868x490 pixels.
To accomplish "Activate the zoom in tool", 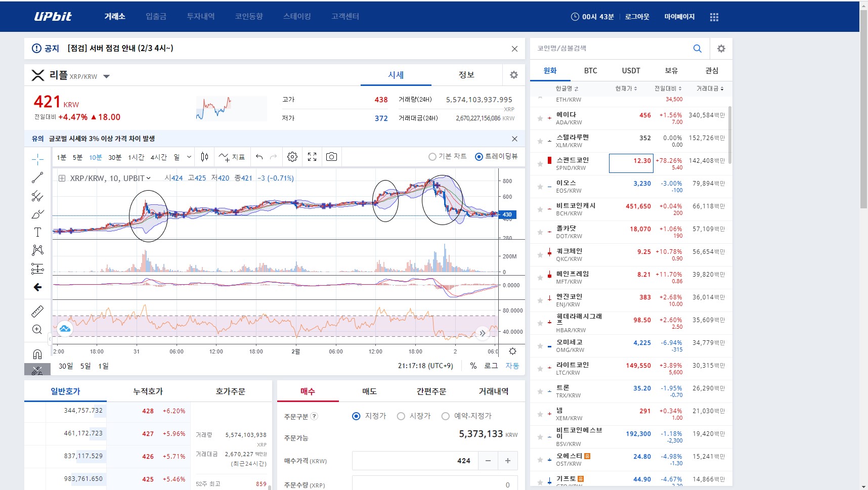I will 37,329.
